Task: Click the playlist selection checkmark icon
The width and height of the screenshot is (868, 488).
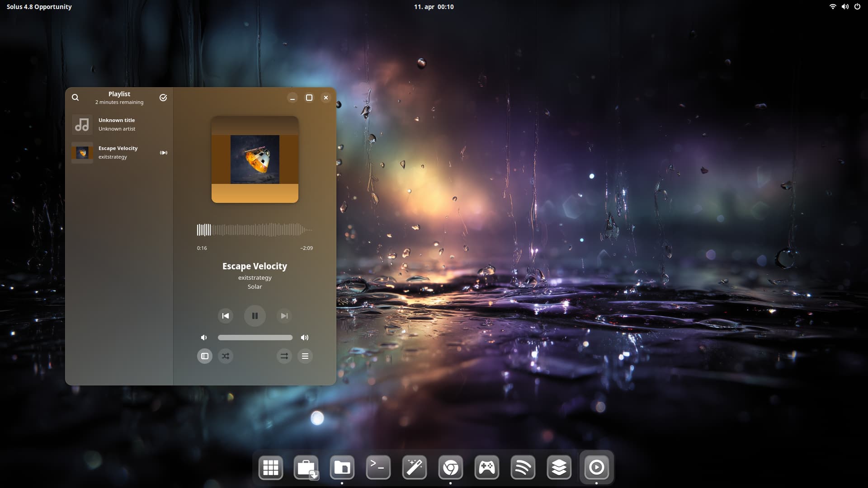Action: tap(163, 98)
